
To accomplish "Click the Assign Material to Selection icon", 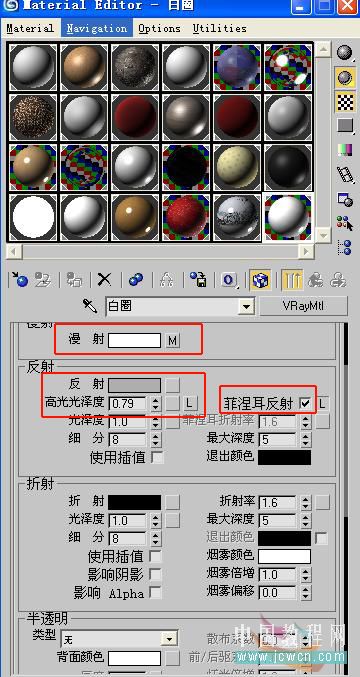I will 74,279.
